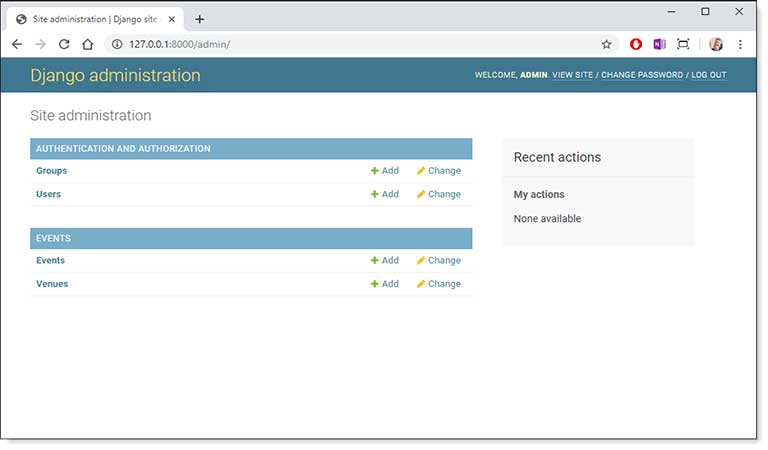Click the ADMIN username in the welcome text

point(533,75)
